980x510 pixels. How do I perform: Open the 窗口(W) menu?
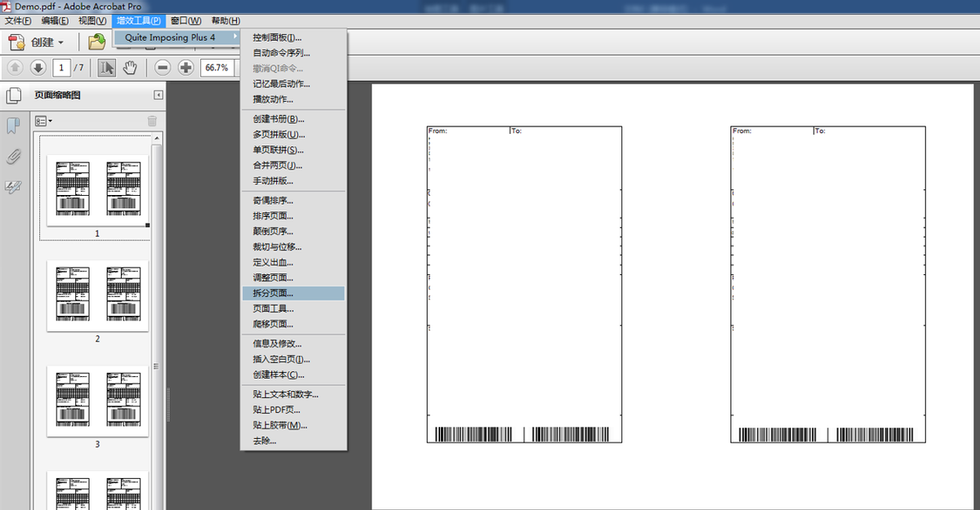coord(186,20)
